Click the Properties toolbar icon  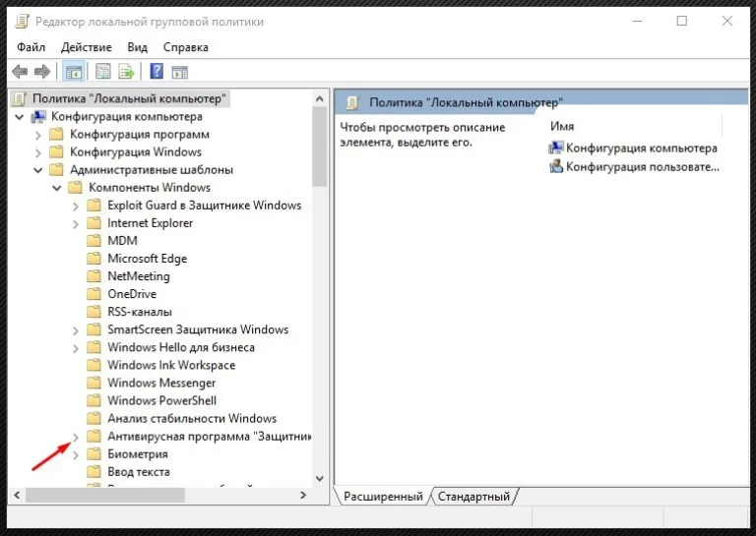point(103,72)
